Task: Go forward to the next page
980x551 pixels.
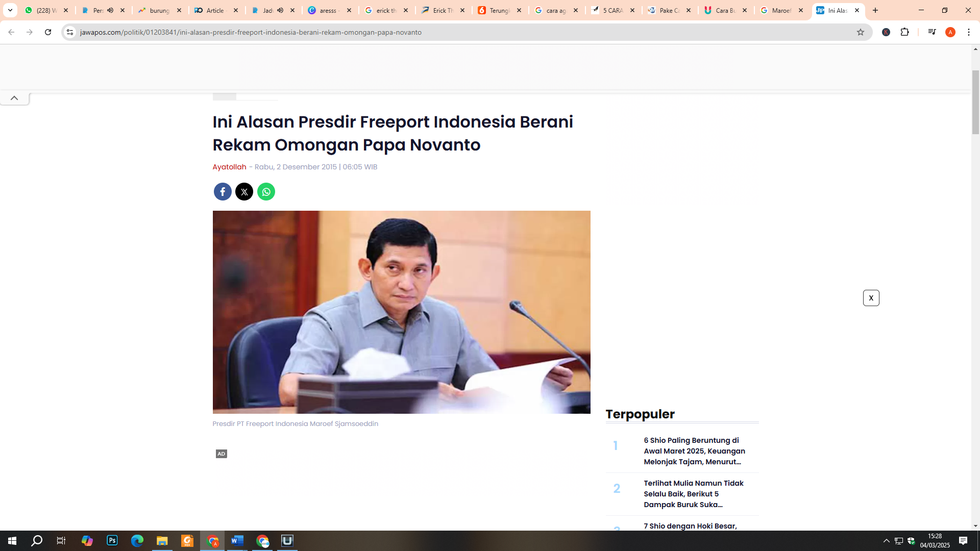Action: coord(29,32)
